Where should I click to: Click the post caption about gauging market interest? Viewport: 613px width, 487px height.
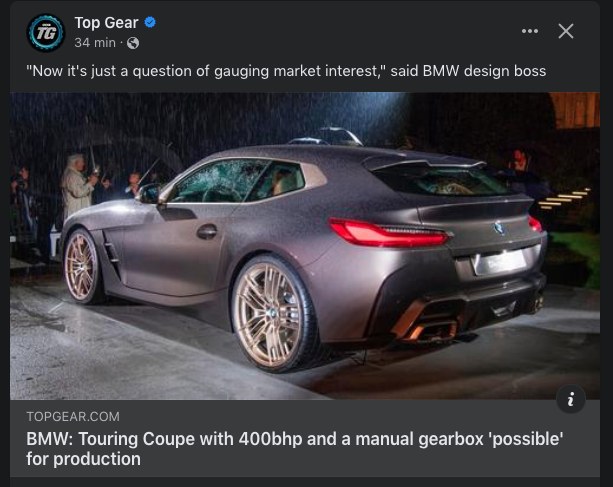click(286, 71)
